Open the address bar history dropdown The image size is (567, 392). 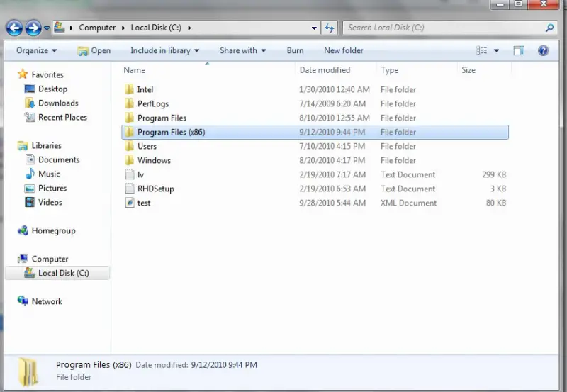[314, 28]
